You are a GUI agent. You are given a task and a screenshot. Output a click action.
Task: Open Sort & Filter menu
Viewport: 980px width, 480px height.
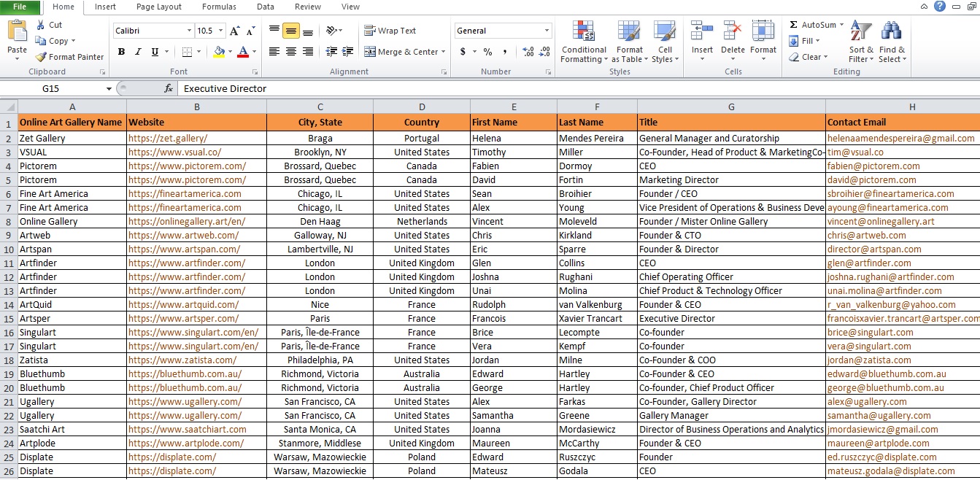click(861, 42)
